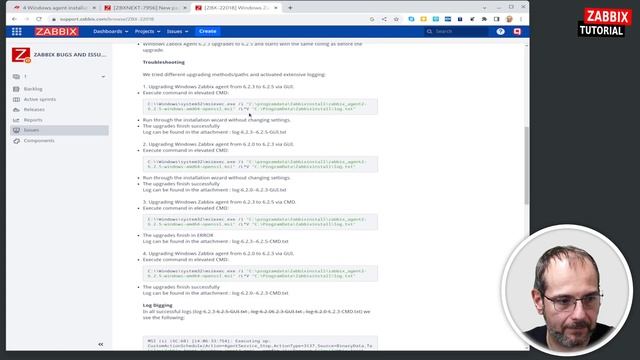Click the Troubleshooting heading text
640x360 pixels.
(164, 62)
